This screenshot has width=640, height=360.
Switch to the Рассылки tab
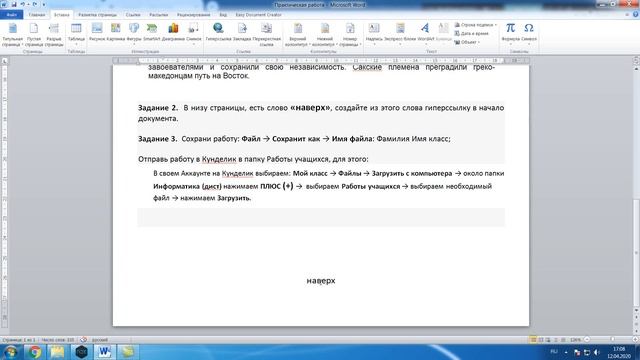pyautogui.click(x=158, y=15)
